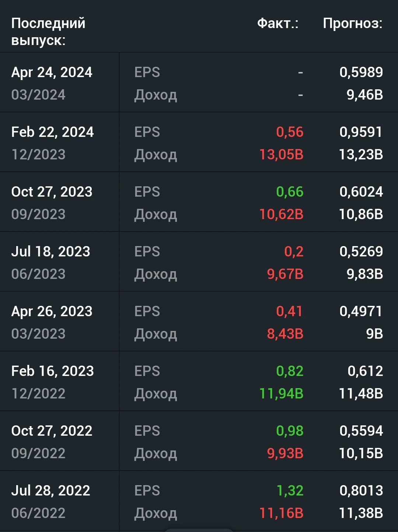This screenshot has width=398, height=532.
Task: Tap the Jul 28, 2022 earnings row
Action: tap(199, 501)
